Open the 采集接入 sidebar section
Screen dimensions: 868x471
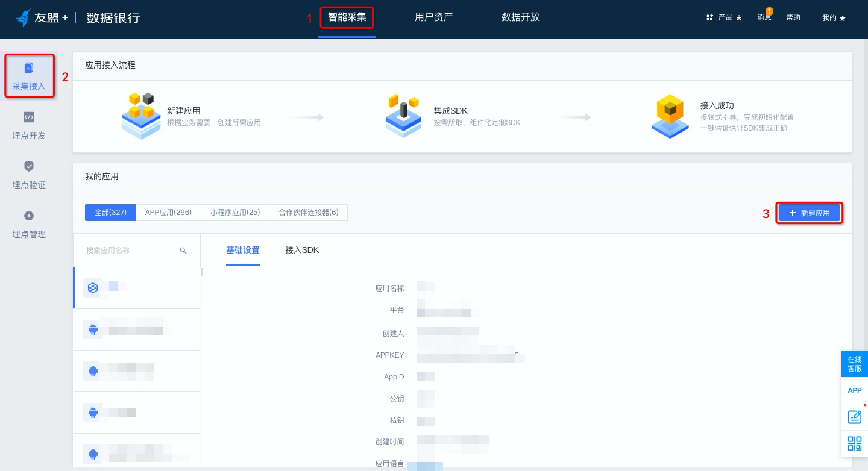[x=29, y=76]
